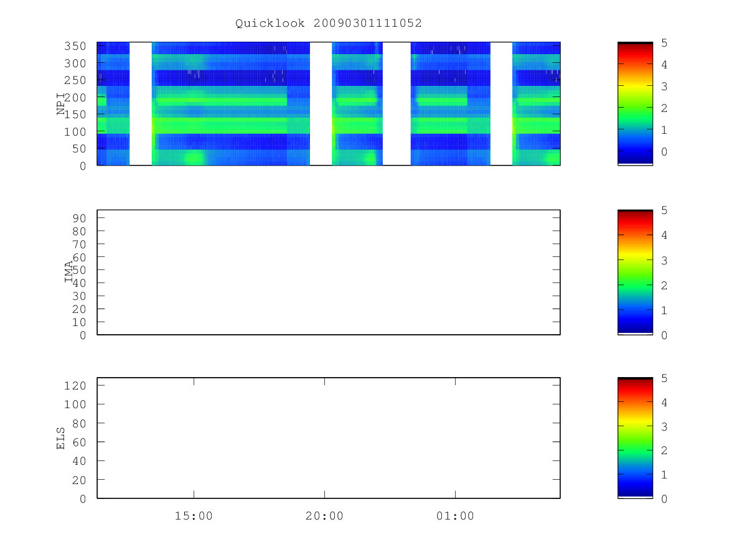Select the IMA axis label
747x560 pixels.
point(69,272)
